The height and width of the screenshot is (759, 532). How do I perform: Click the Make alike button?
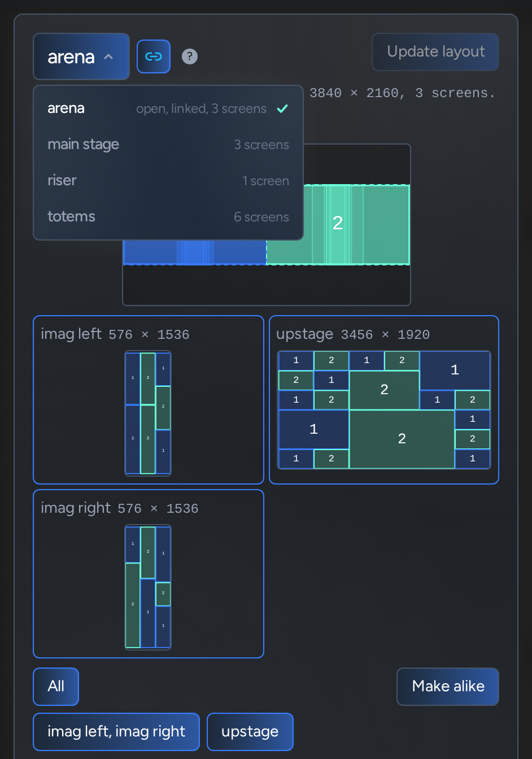pyautogui.click(x=448, y=687)
